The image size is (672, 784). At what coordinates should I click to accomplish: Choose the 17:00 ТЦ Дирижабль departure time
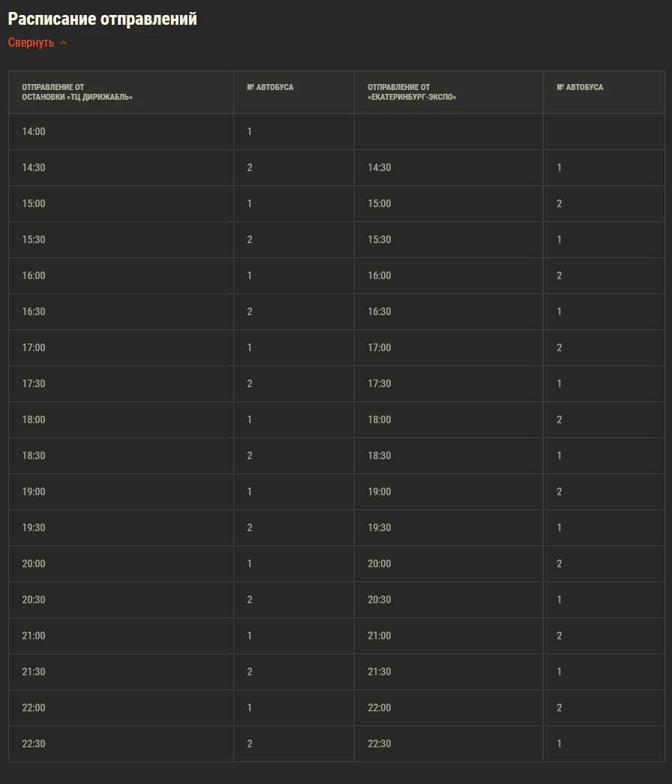(x=34, y=348)
